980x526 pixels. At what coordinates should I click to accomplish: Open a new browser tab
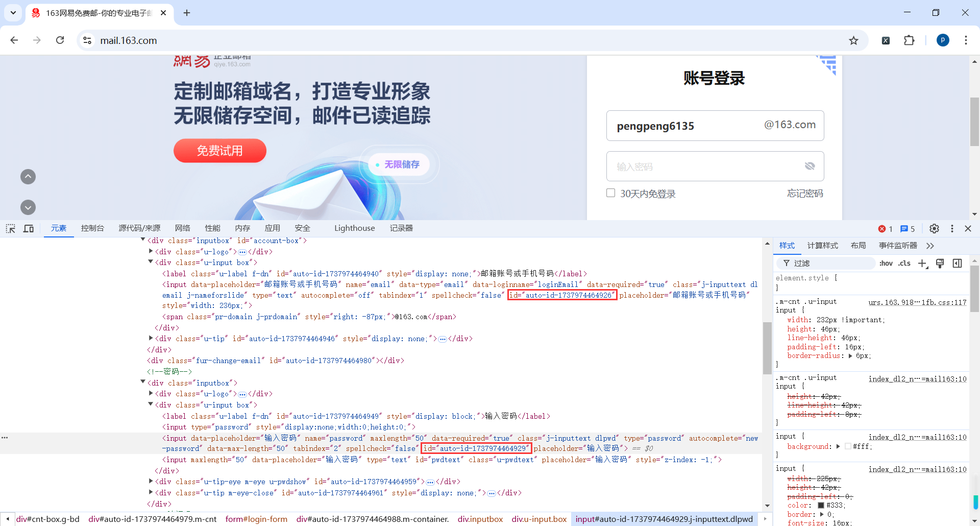pyautogui.click(x=187, y=13)
